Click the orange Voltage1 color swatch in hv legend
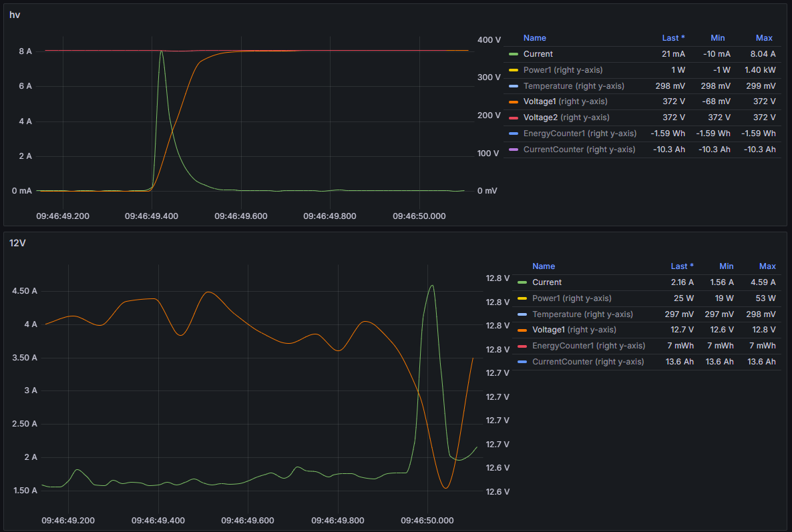 click(513, 102)
